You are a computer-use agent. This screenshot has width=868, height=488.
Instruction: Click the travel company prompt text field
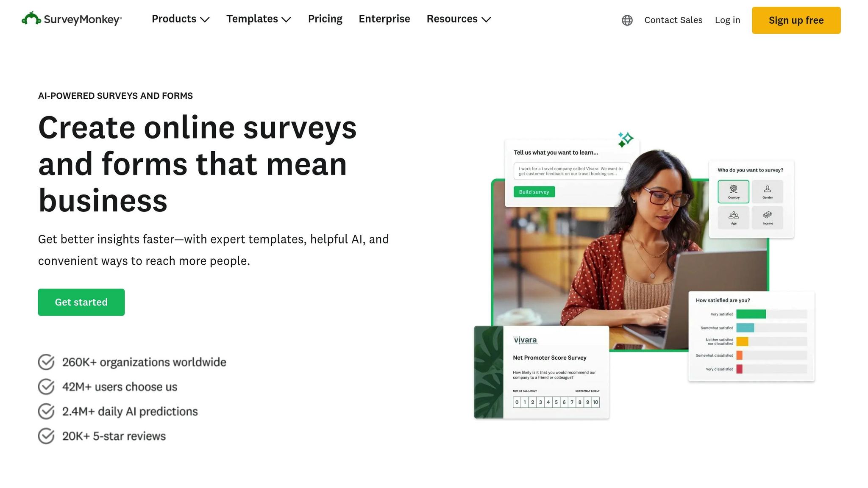572,171
